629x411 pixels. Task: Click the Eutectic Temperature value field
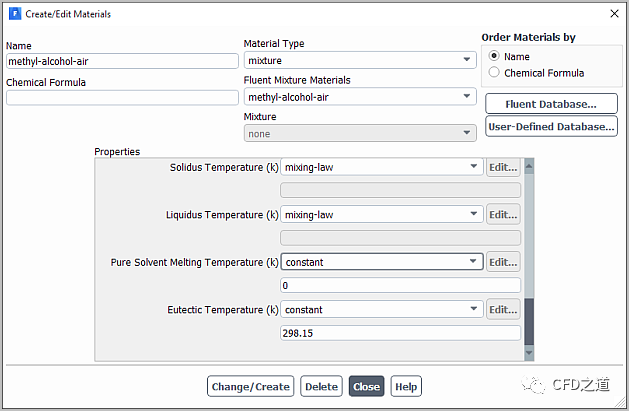point(400,333)
